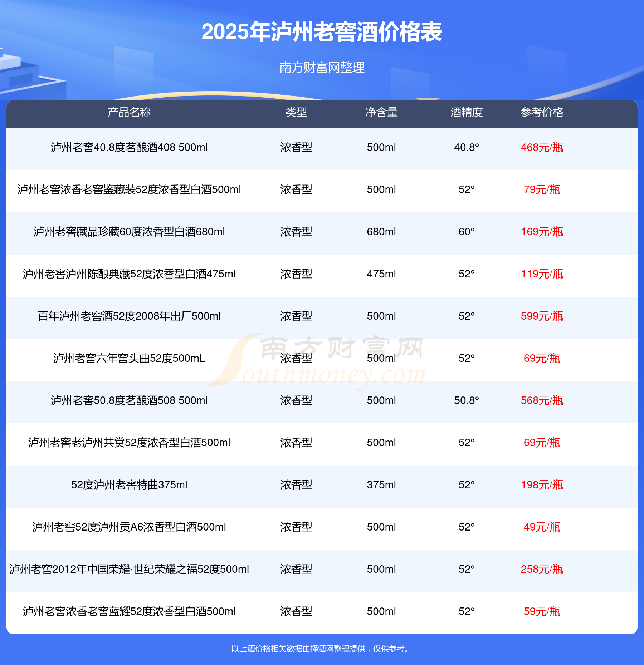The width and height of the screenshot is (644, 665).
Task: Click the 375ml net content cell
Action: pos(381,485)
